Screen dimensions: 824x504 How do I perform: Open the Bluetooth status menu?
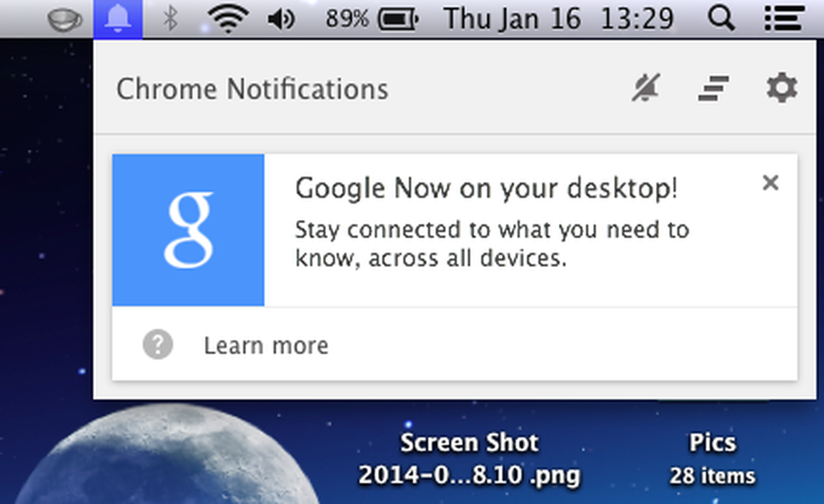coord(170,19)
